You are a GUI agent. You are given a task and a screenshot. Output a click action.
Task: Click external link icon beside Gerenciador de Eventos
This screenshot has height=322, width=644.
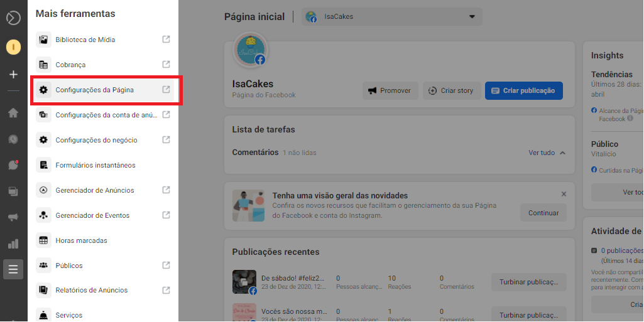[166, 215]
